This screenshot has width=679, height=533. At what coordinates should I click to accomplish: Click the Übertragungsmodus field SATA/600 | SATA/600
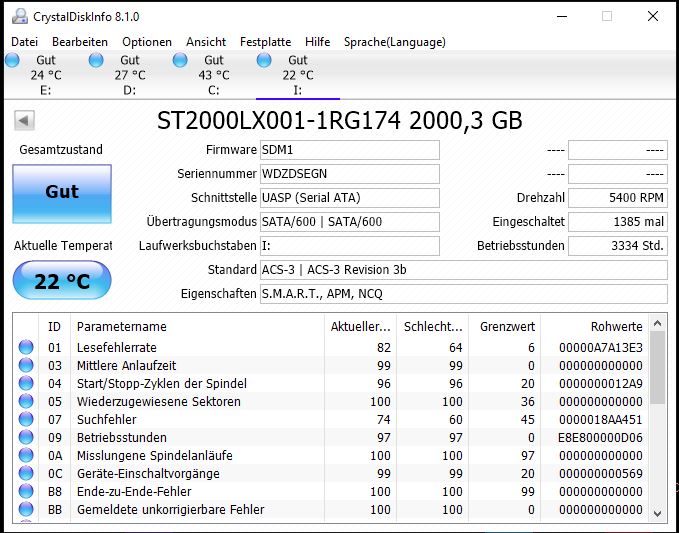(350, 222)
